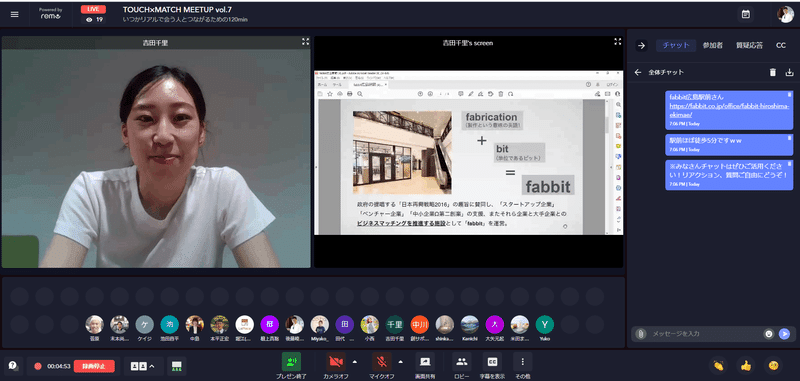Download the chat log

(x=789, y=72)
